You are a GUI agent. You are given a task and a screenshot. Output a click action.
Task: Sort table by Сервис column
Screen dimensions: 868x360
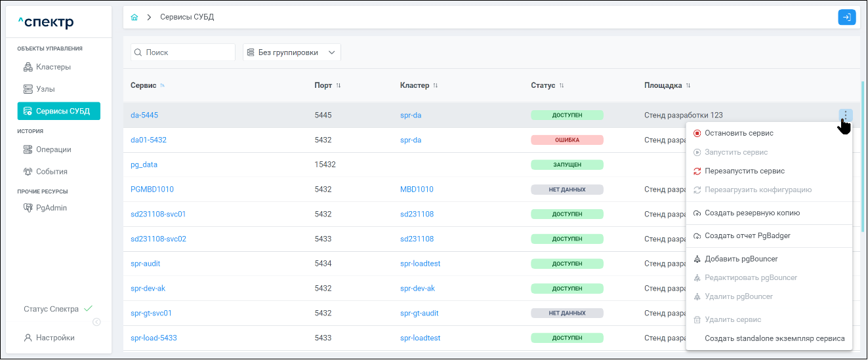pyautogui.click(x=162, y=86)
